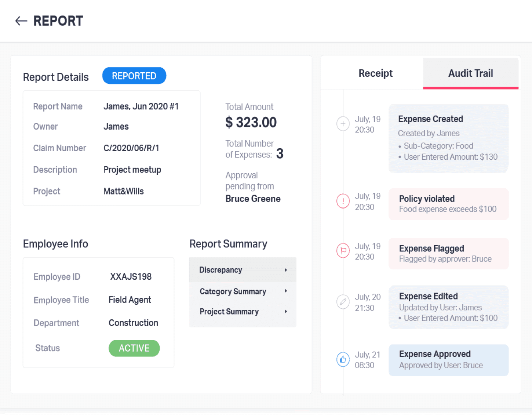Open the Expense Created audit card
Viewport: 532px width, 417px height.
[448, 138]
